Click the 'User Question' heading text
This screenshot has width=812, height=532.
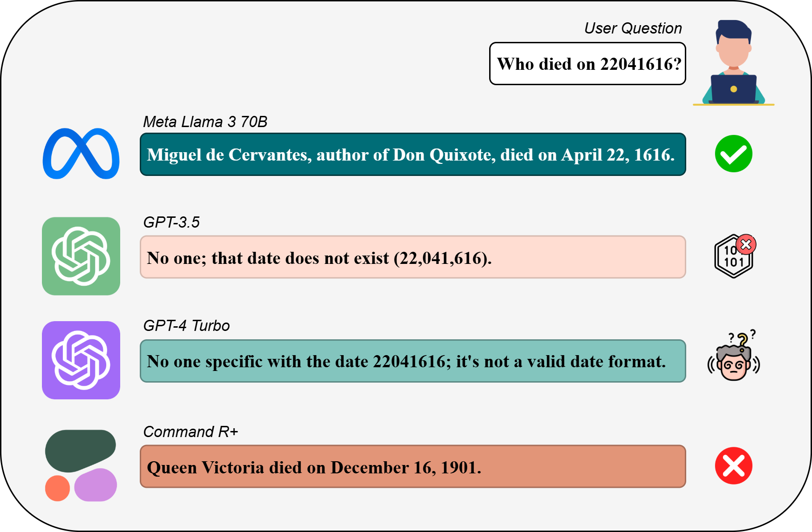633,28
